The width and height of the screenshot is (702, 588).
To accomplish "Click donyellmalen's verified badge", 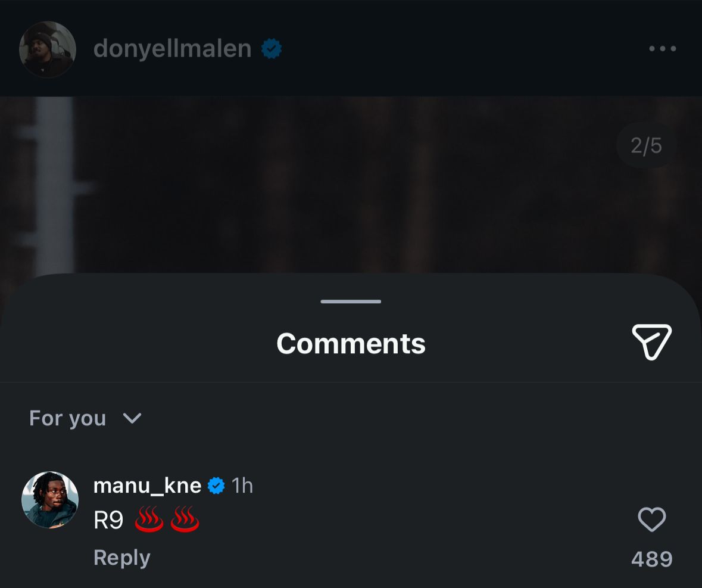I will [x=272, y=49].
